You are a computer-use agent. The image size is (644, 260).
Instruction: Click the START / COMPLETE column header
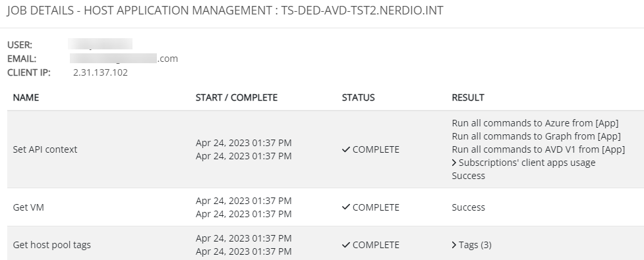tap(237, 97)
